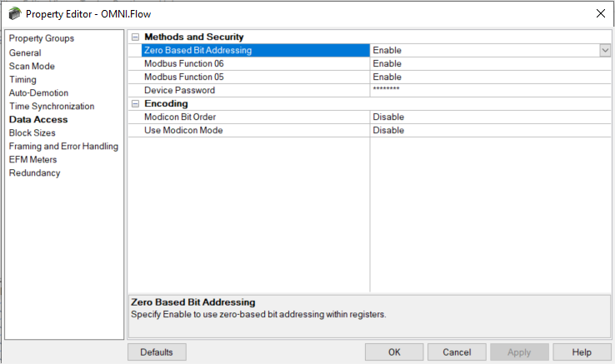The image size is (615, 364).
Task: Select the General property group
Action: point(25,53)
